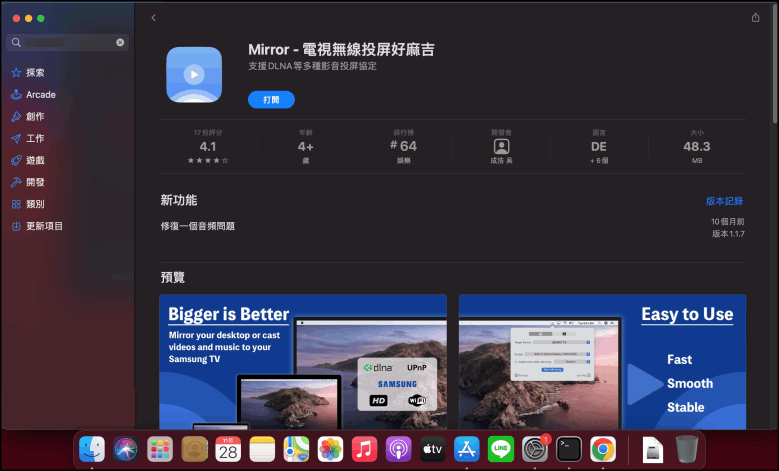Image resolution: width=779 pixels, height=471 pixels.
Task: Click the 修復一個音頻問題 release note
Action: 197,226
